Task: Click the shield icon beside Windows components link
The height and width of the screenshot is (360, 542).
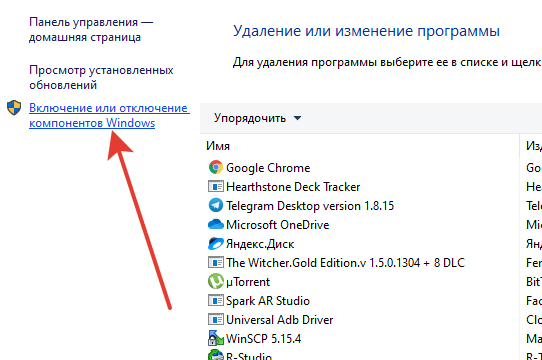Action: [x=14, y=108]
